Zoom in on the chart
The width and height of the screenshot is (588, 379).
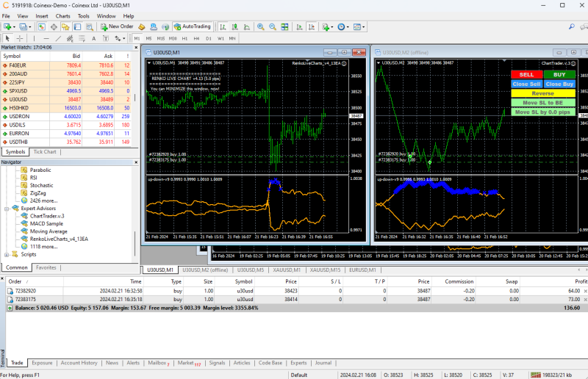pos(261,26)
